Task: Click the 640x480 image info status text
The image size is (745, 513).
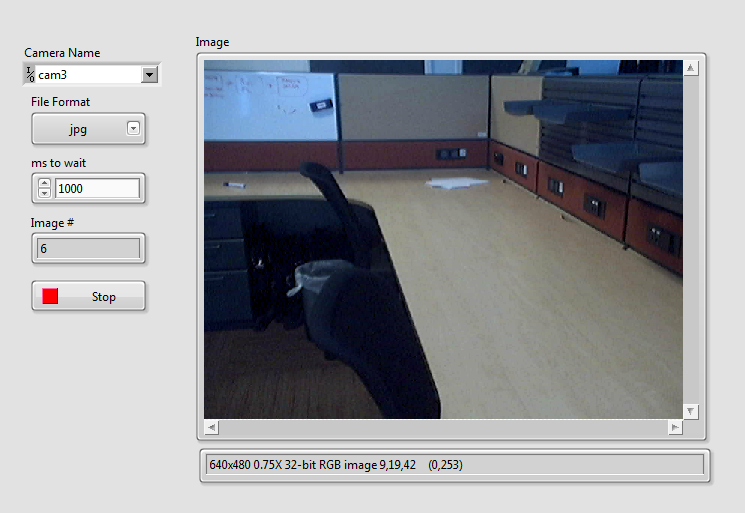Action: (x=335, y=465)
